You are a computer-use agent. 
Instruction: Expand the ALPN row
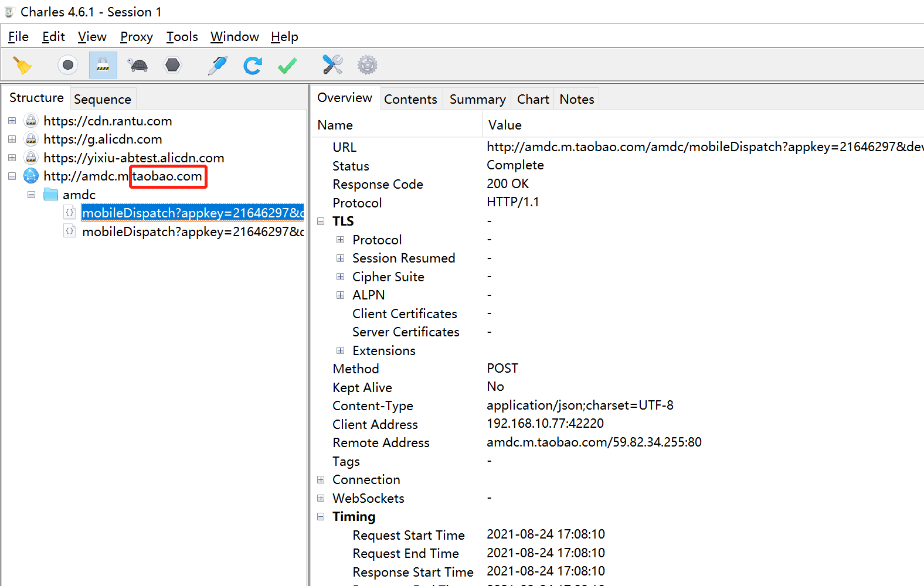[340, 295]
